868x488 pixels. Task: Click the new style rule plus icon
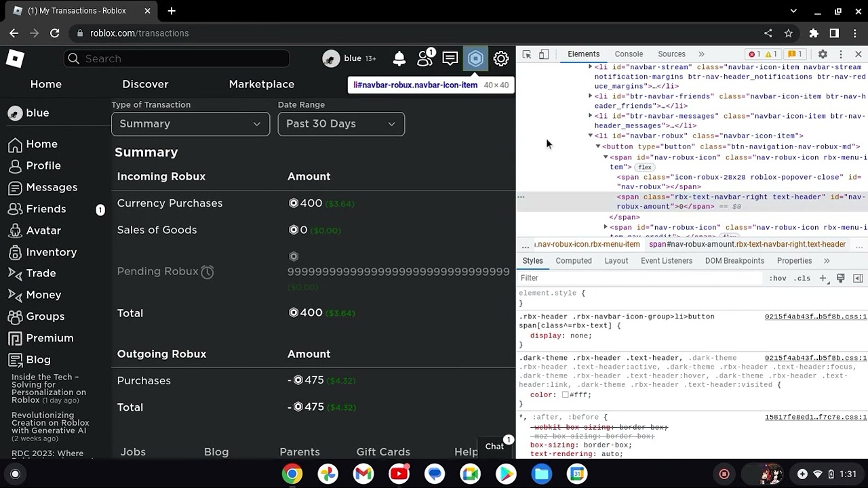[823, 279]
